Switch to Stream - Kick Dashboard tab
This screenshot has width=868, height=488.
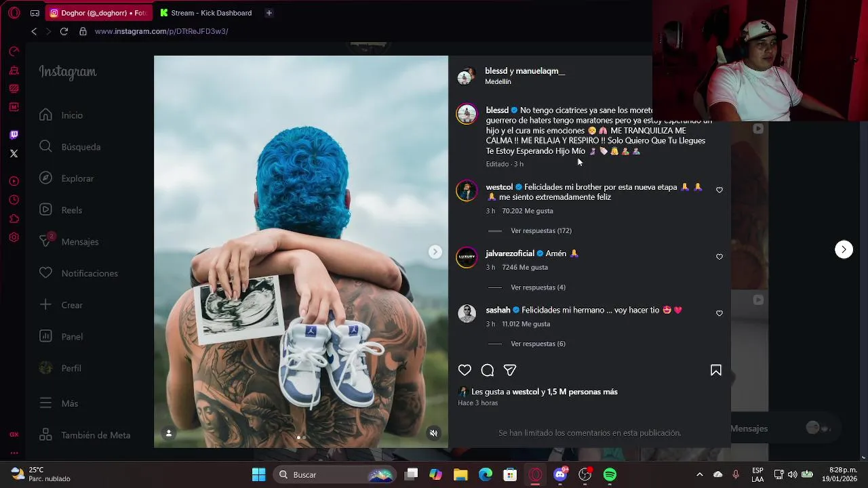207,13
